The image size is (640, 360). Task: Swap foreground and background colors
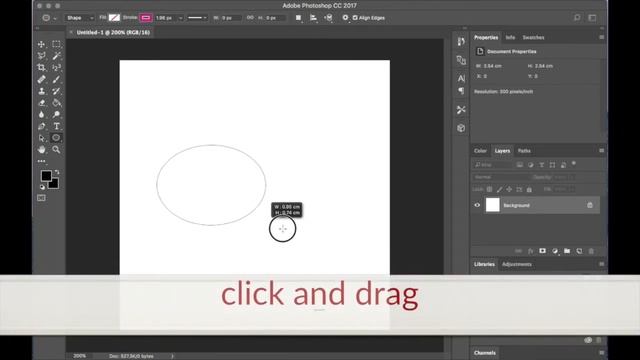pyautogui.click(x=57, y=172)
